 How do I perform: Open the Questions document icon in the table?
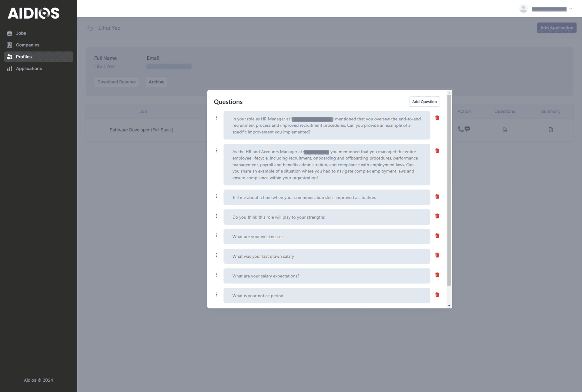point(505,130)
